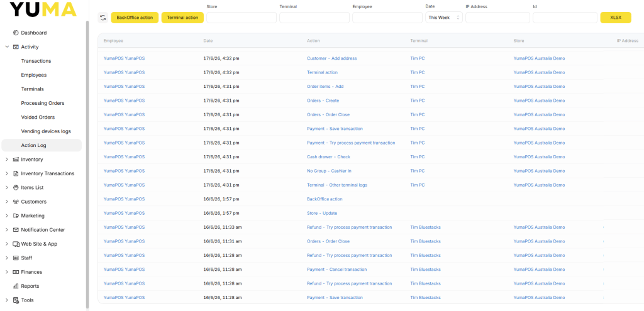
Task: Expand the Tools chevron
Action: [x=7, y=300]
